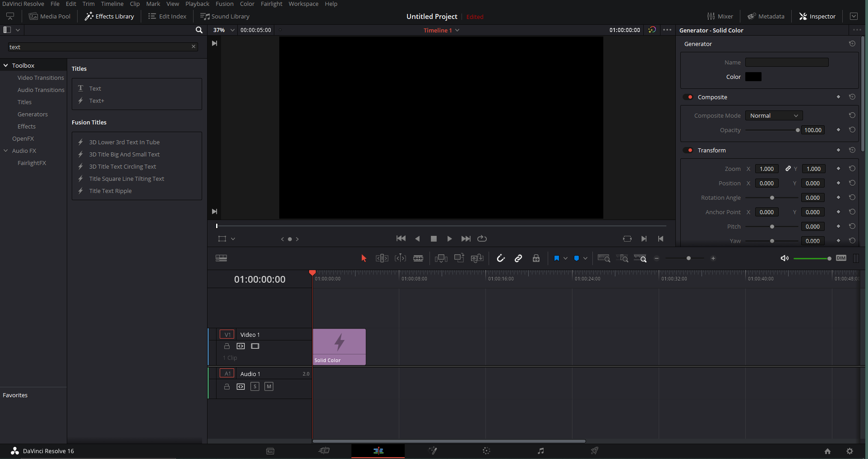Toggle the DIM audio button
This screenshot has width=868, height=459.
click(x=841, y=258)
